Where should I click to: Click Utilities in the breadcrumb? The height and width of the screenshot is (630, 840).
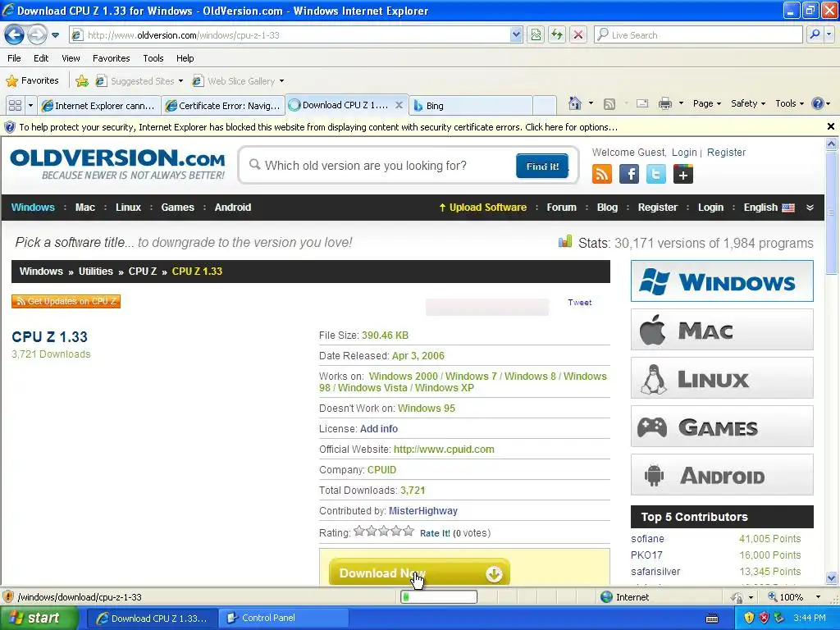tap(96, 271)
